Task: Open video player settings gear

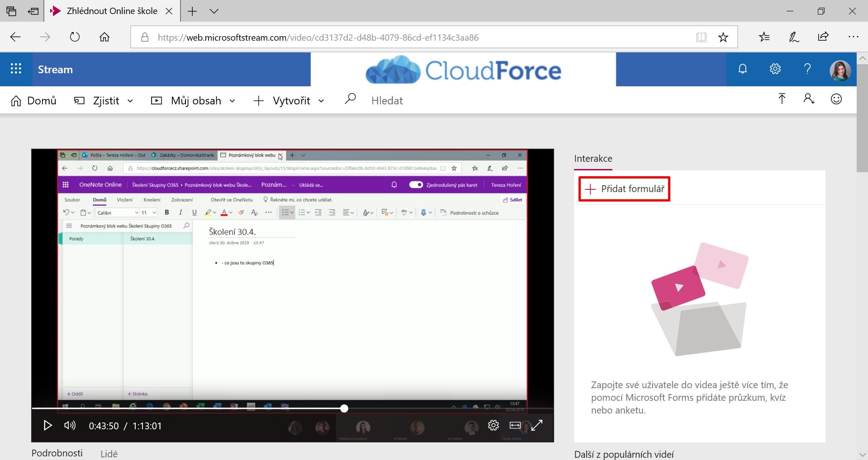Action: tap(493, 425)
